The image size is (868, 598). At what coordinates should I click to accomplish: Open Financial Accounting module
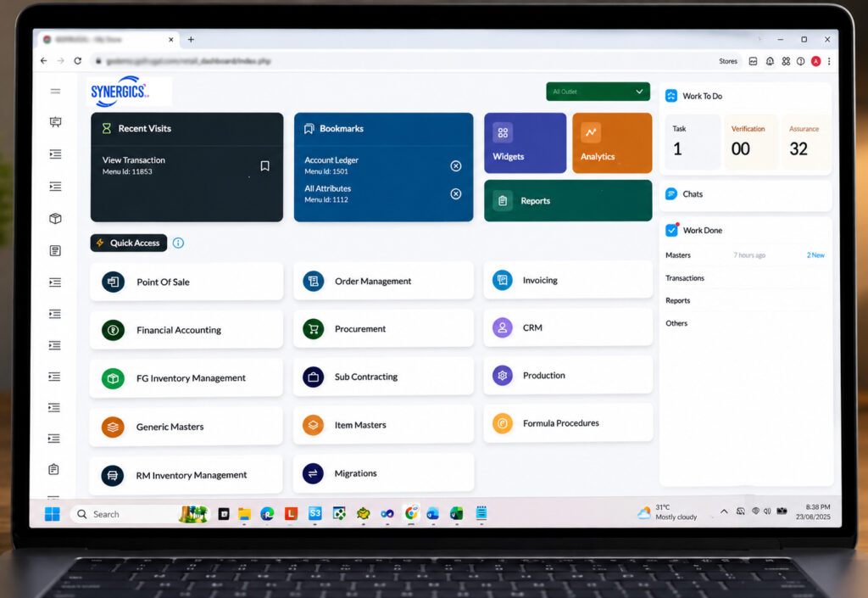(x=186, y=330)
